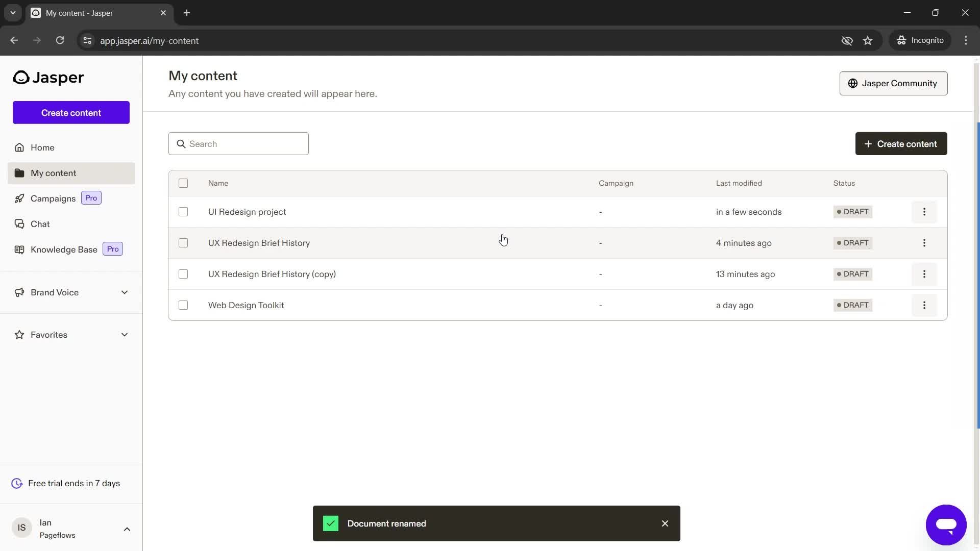This screenshot has height=551, width=980.
Task: Open Campaigns dropdown in sidebar
Action: pos(53,198)
